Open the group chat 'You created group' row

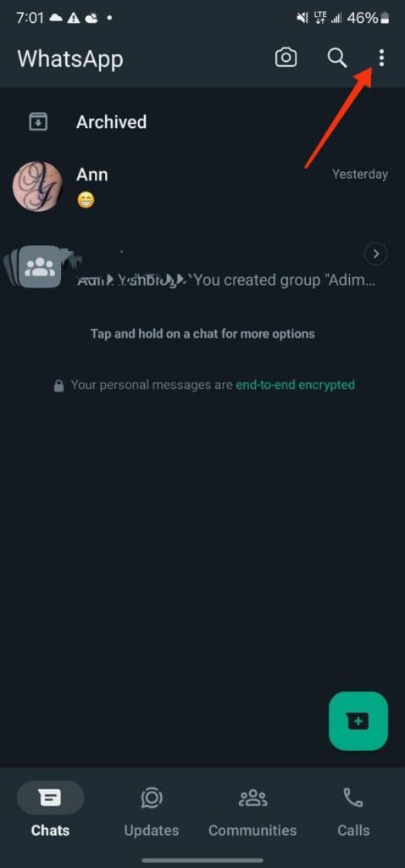202,267
